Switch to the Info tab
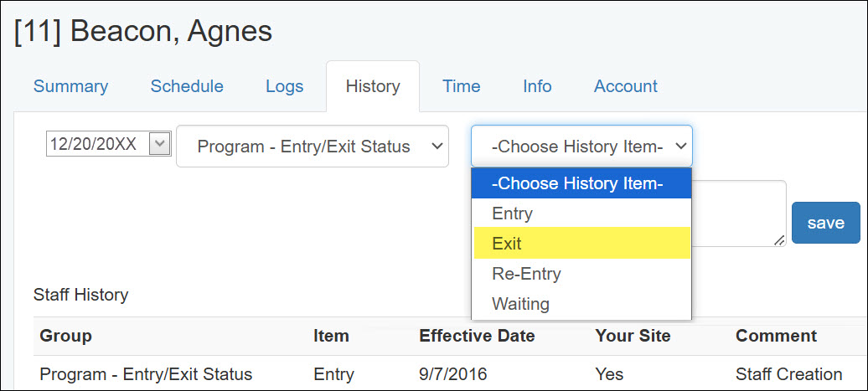Viewport: 868px width, 391px height. pos(537,86)
